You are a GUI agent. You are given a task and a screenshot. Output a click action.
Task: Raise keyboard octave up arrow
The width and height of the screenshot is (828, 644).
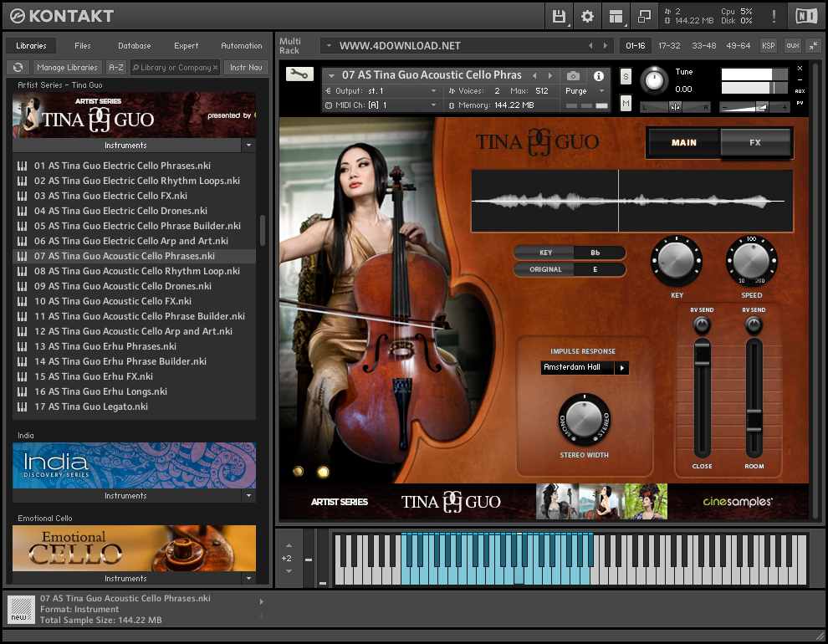(289, 545)
